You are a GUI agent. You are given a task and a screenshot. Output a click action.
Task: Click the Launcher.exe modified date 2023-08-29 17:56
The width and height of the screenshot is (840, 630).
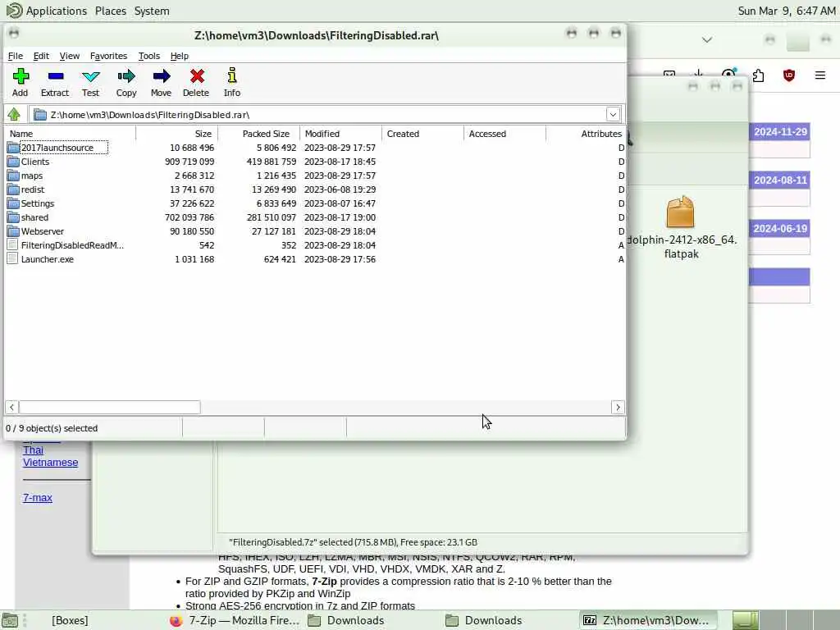(x=340, y=258)
